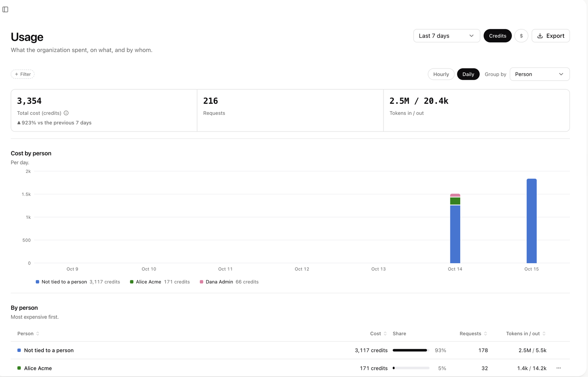Click the Oct 15 blue bar in chart

[x=531, y=221]
